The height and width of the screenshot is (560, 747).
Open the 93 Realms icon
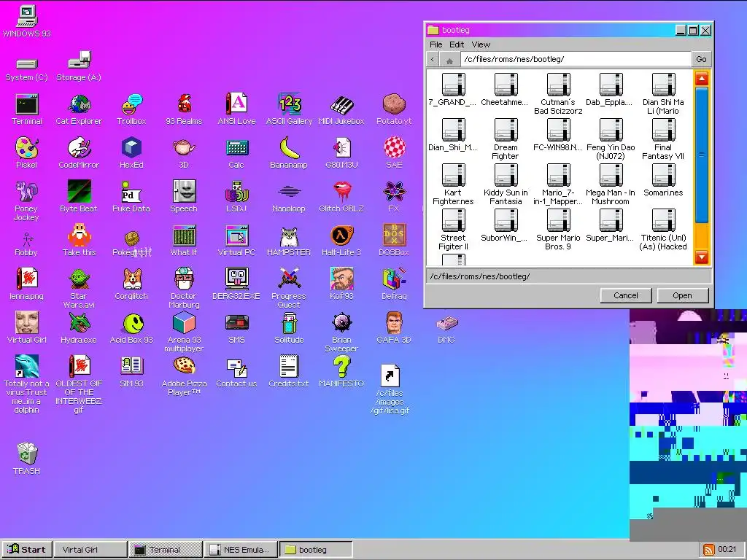184,110
